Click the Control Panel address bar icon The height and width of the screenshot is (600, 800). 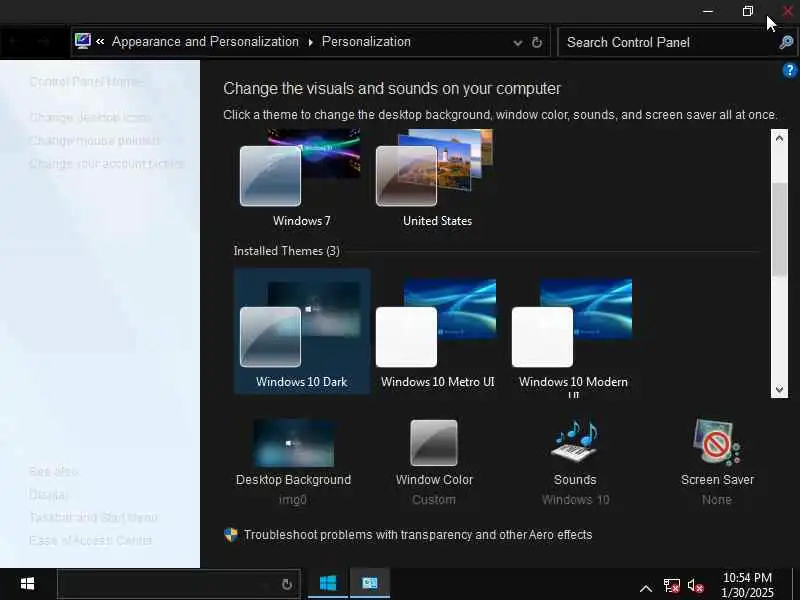click(83, 41)
